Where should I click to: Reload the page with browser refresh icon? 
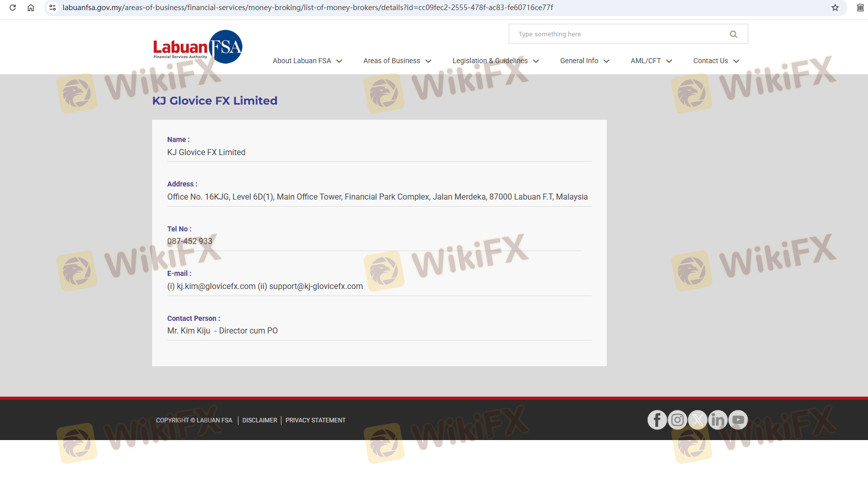tap(13, 8)
